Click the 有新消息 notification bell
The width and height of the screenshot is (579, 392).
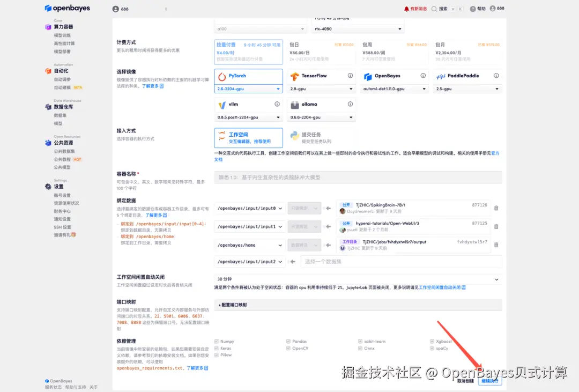point(406,9)
